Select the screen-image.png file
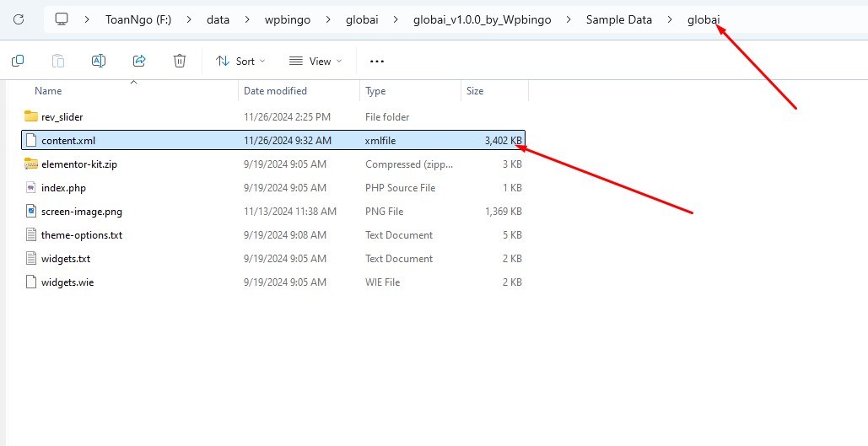 81,212
